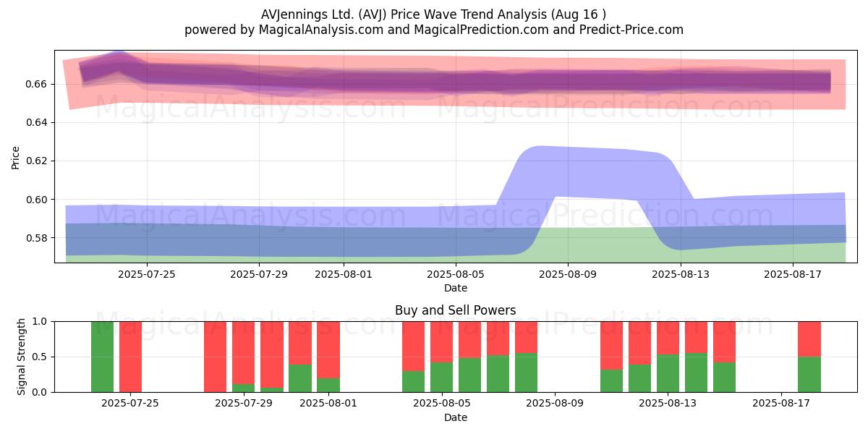This screenshot has height=434, width=868.
Task: Click the 0.64 price axis tick label
Action: [x=38, y=122]
